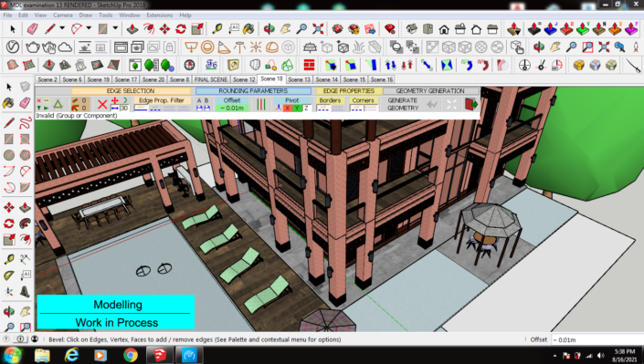
Task: Expand the Arc tool dropdown arrow
Action: click(x=89, y=28)
